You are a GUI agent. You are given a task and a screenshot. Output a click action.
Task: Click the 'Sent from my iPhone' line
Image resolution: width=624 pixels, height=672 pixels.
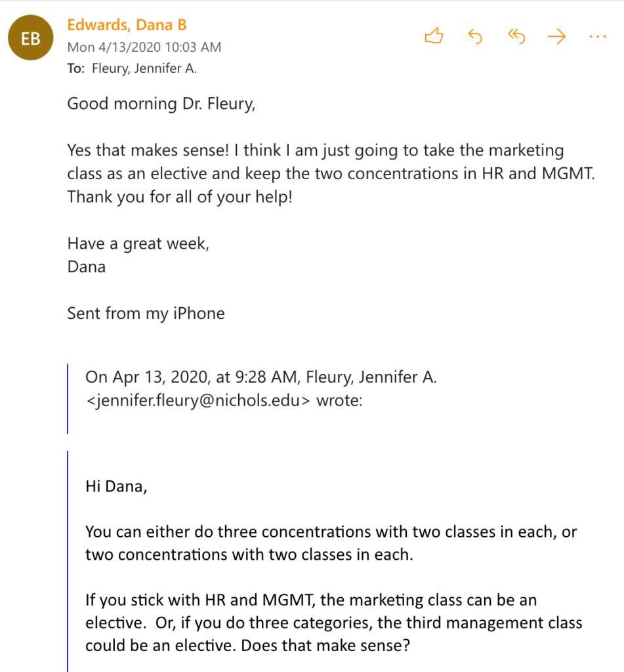pyautogui.click(x=146, y=313)
